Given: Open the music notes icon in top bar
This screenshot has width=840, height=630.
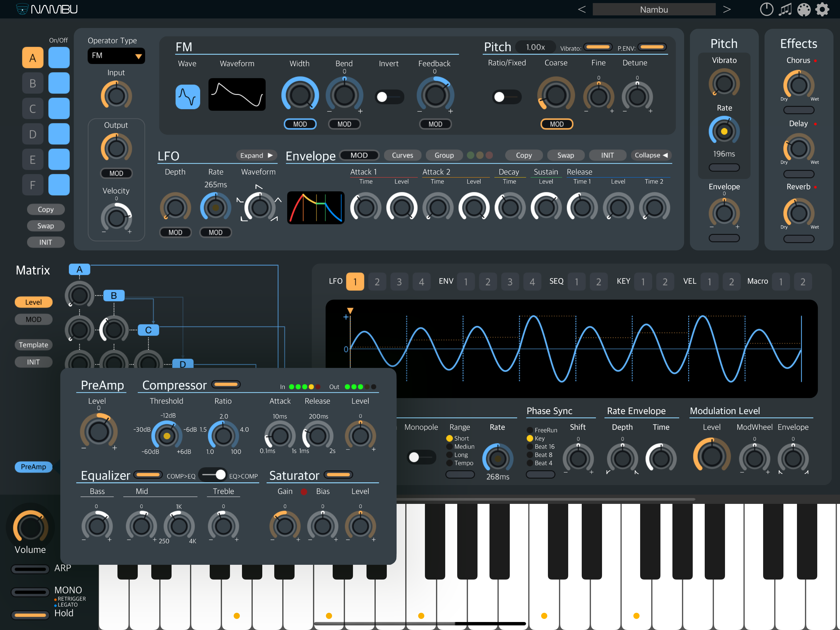Looking at the screenshot, I should pos(785,9).
